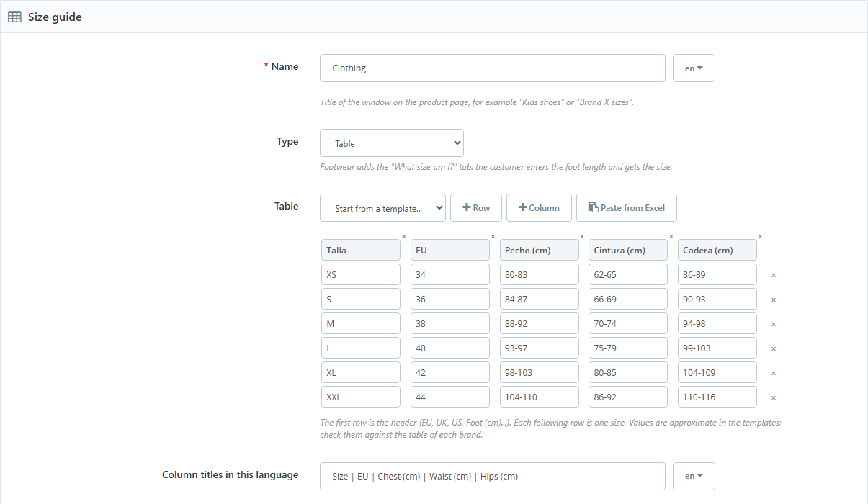Screen dimensions: 868x504
Task: Focus the Name field containing Clothing
Action: click(493, 68)
